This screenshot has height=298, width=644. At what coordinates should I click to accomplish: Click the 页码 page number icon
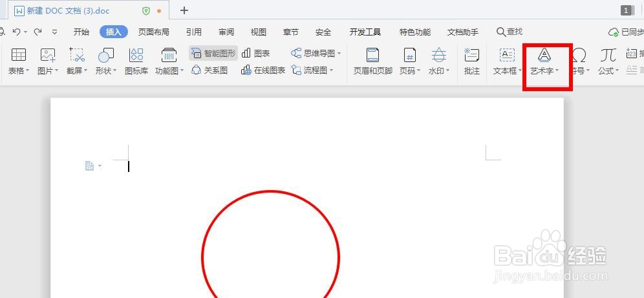(410, 55)
